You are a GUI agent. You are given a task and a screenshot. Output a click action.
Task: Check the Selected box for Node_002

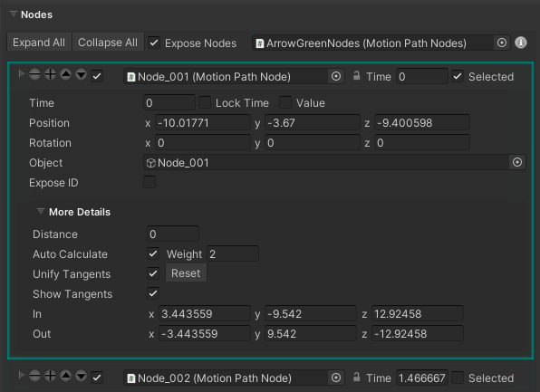coord(458,378)
